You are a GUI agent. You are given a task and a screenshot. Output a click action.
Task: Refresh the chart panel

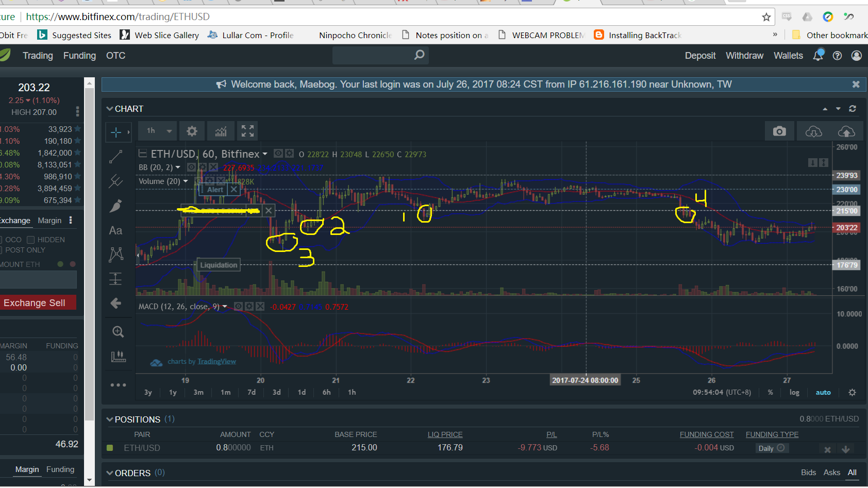coord(853,109)
